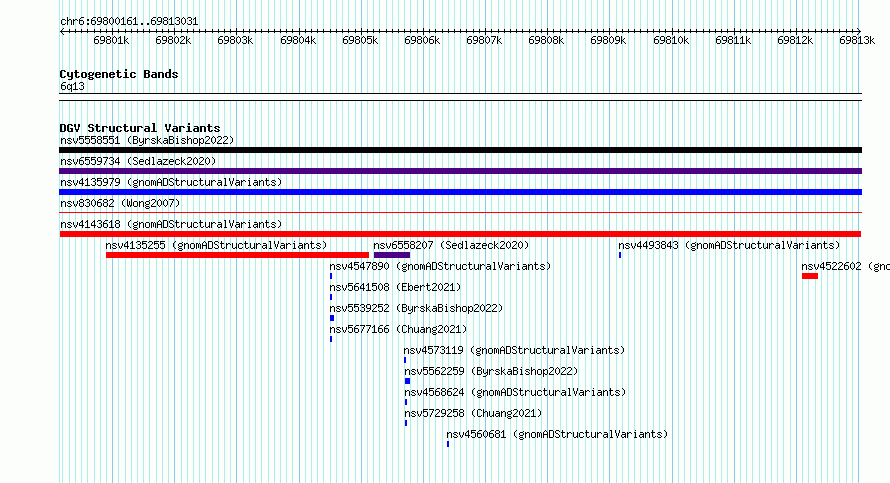
Task: Click the 69803k ruler label
Action: click(235, 40)
